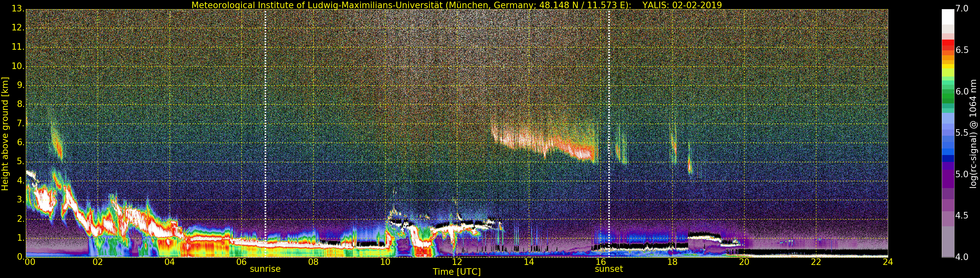Click the time axis tick label 00
Viewport: 980px width, 278px height.
[30, 262]
